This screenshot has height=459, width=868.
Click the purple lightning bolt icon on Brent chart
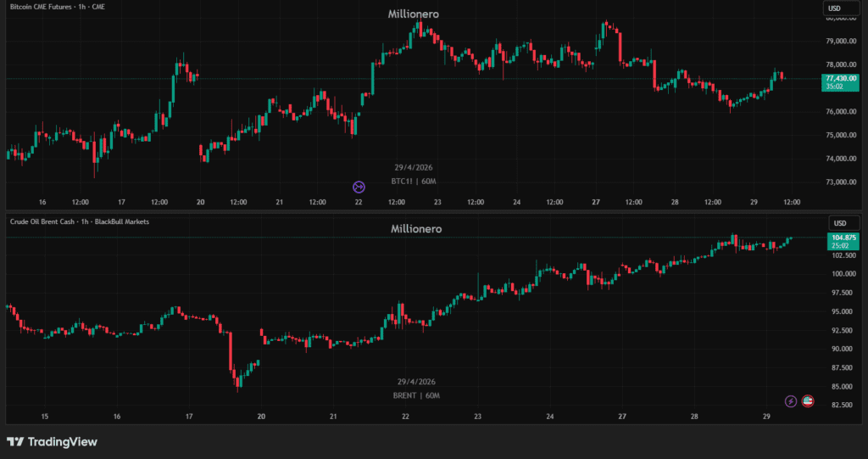tap(791, 401)
